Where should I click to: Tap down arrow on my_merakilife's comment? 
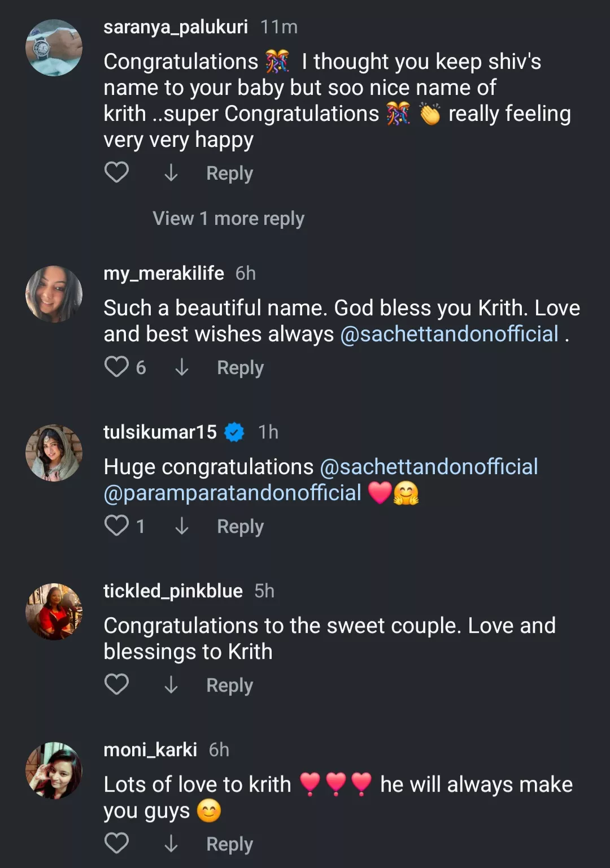coord(181,367)
